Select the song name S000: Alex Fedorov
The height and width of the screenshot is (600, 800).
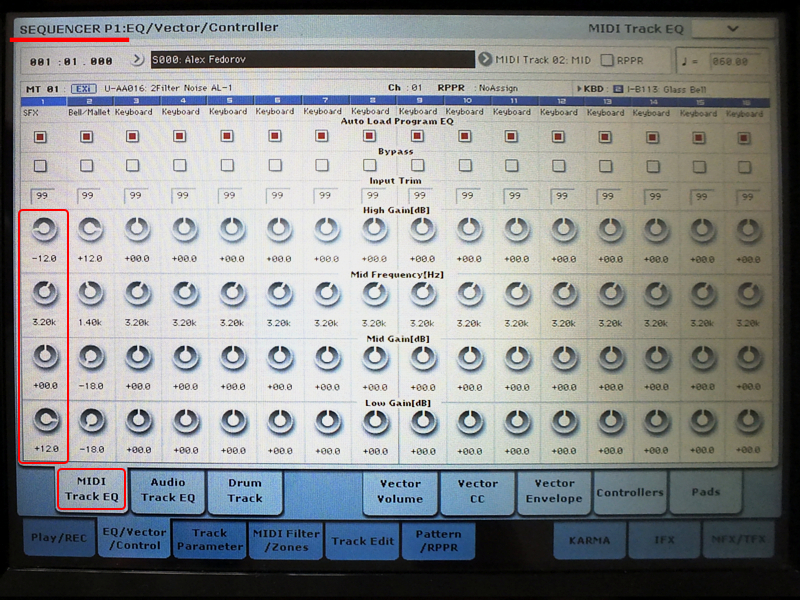point(313,59)
